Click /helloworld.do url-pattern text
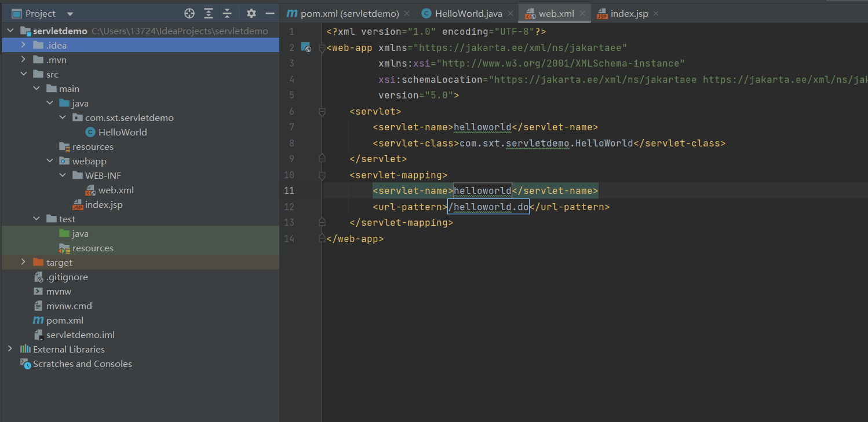This screenshot has height=422, width=868. [x=488, y=207]
